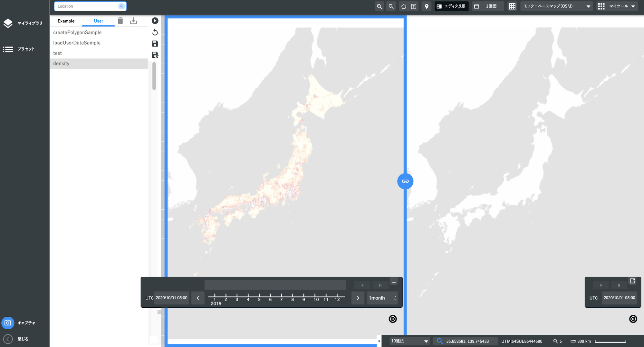Click the right UTC date field
The width and height of the screenshot is (644, 347).
coord(619,298)
